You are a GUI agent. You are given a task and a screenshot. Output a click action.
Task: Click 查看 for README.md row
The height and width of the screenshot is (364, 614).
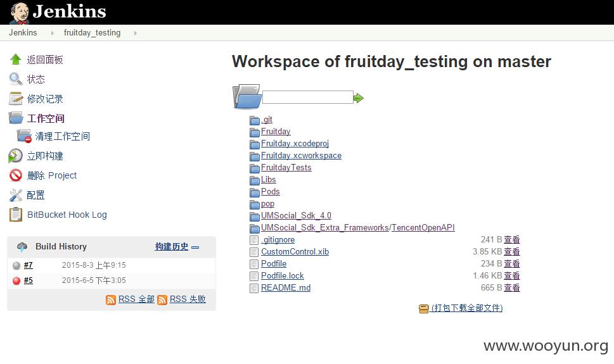pos(512,287)
